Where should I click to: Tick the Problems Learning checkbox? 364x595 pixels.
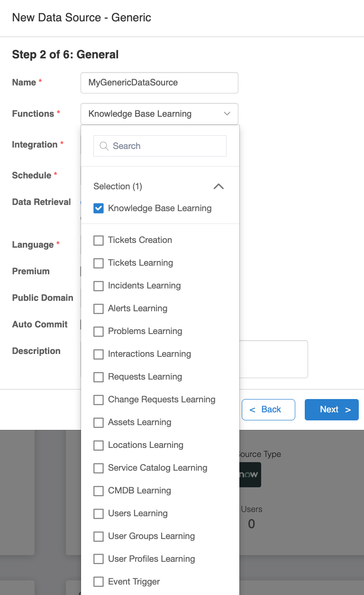(x=99, y=331)
